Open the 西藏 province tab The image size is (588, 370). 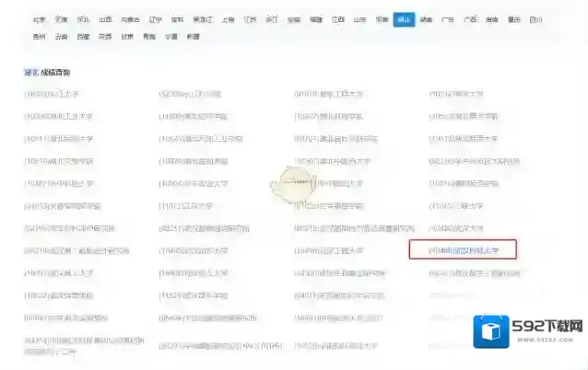(83, 37)
